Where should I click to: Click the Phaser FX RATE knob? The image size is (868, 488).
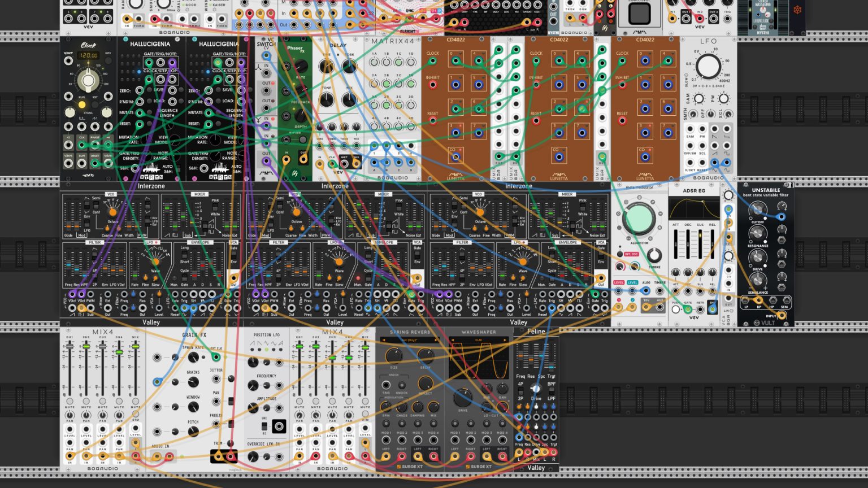coord(300,67)
